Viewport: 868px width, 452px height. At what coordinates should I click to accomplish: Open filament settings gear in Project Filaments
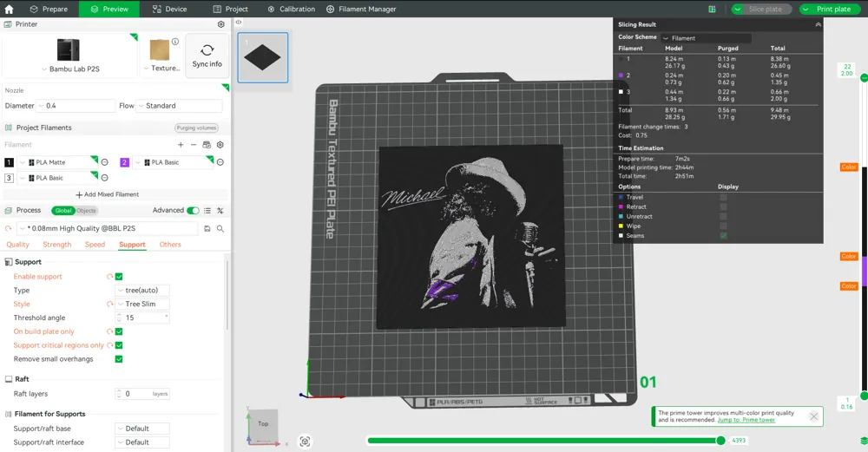220,145
